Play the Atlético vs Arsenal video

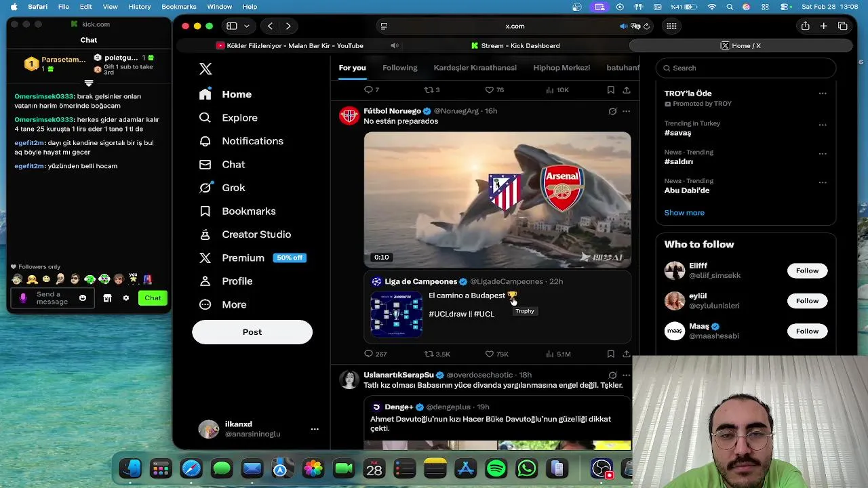point(497,200)
